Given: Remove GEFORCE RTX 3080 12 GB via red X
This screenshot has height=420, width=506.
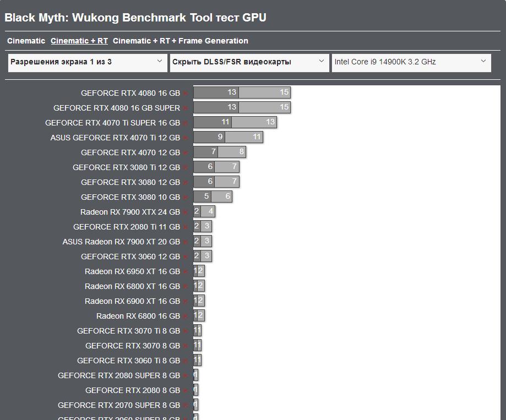Looking at the screenshot, I should click(185, 182).
